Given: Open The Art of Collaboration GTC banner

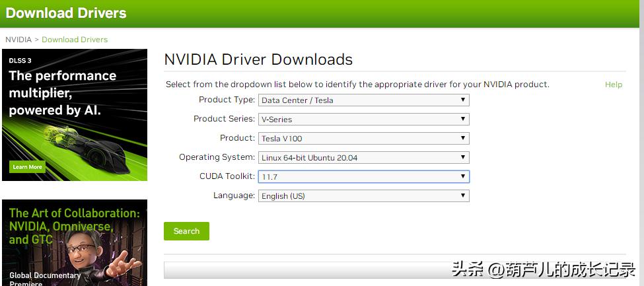Looking at the screenshot, I should click(x=75, y=242).
